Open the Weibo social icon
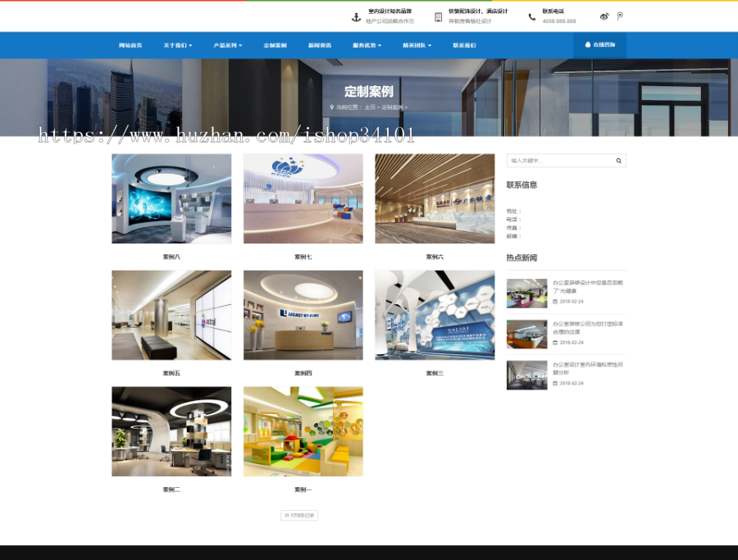Image resolution: width=738 pixels, height=560 pixels. point(604,16)
